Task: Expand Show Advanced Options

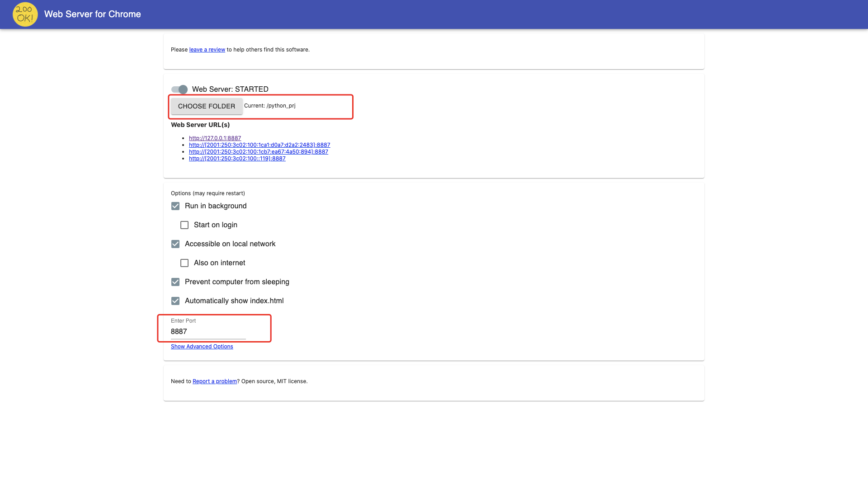Action: [202, 347]
